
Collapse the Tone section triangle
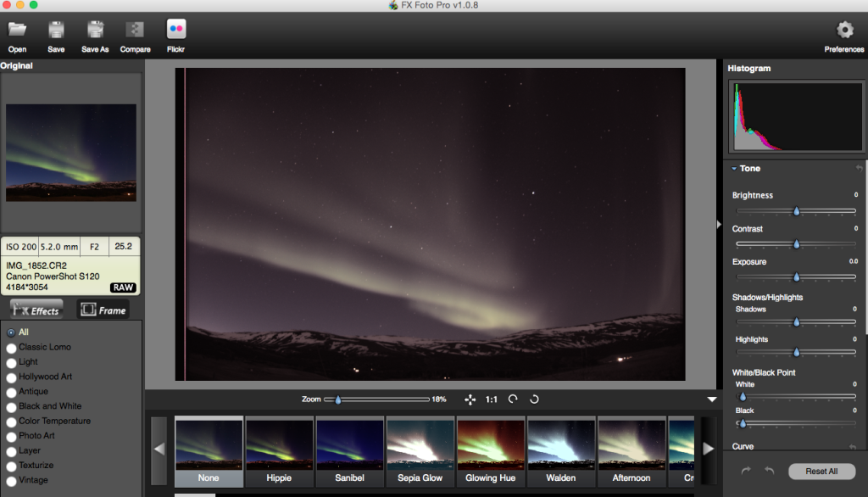pyautogui.click(x=734, y=169)
